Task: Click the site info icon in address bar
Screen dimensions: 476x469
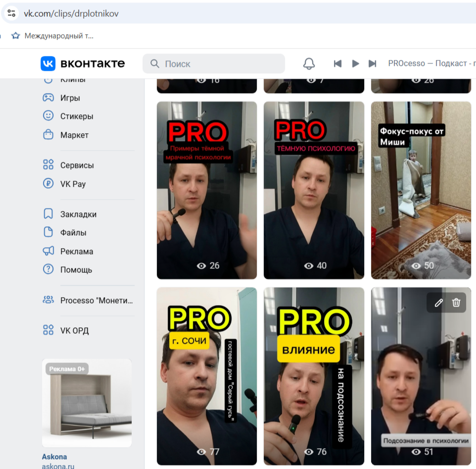Action: click(x=11, y=13)
